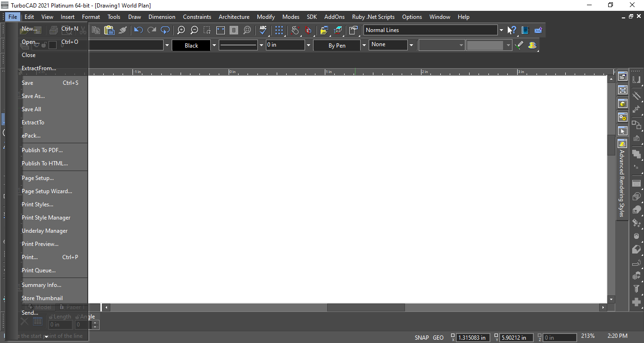
Task: Click the X coordinate field 1.315083 in
Action: pyautogui.click(x=474, y=337)
